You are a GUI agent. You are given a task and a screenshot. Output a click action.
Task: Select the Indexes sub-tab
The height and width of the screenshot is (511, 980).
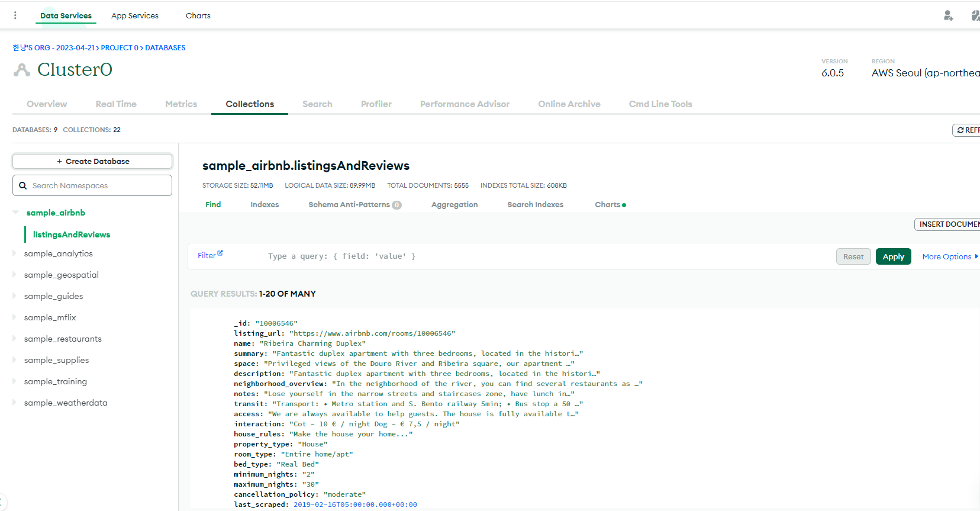click(265, 205)
